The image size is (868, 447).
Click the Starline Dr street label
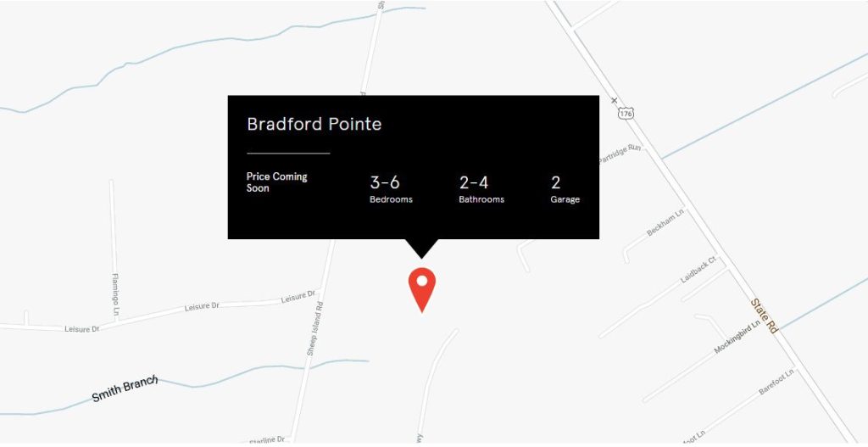[267, 439]
